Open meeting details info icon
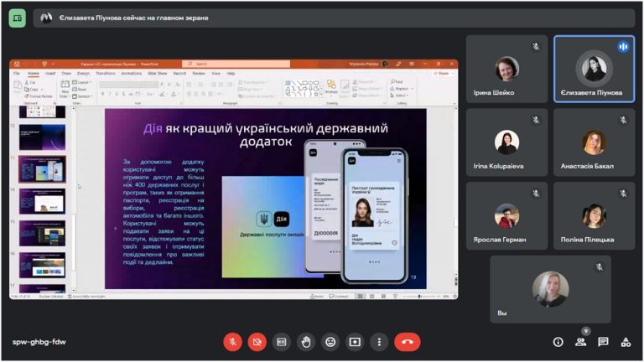The image size is (644, 362). click(558, 342)
